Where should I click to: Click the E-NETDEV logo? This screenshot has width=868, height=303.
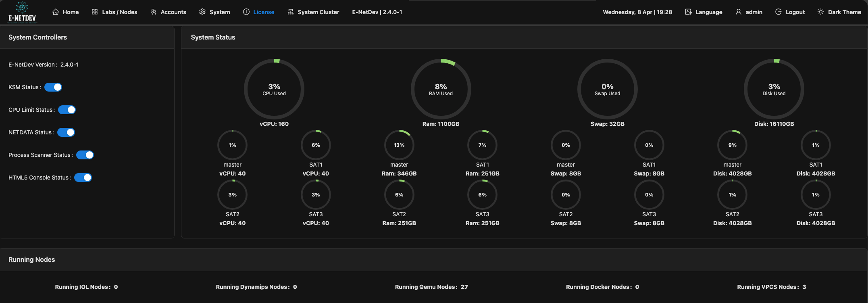point(22,12)
